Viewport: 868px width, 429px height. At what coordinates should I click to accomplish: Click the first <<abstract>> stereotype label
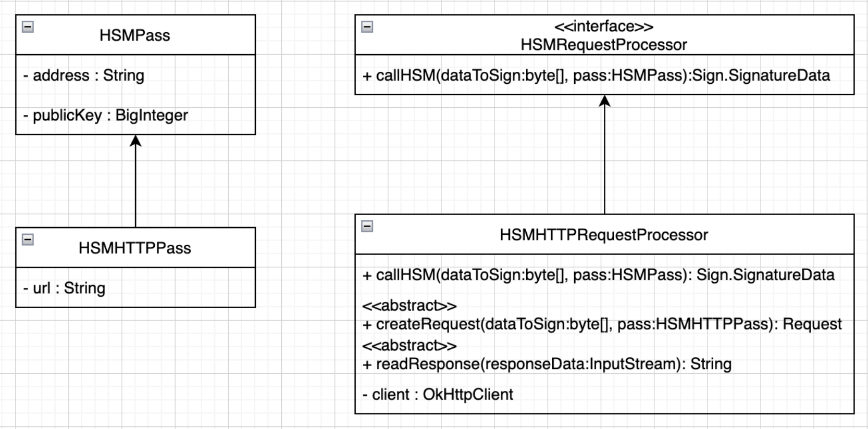coord(410,306)
